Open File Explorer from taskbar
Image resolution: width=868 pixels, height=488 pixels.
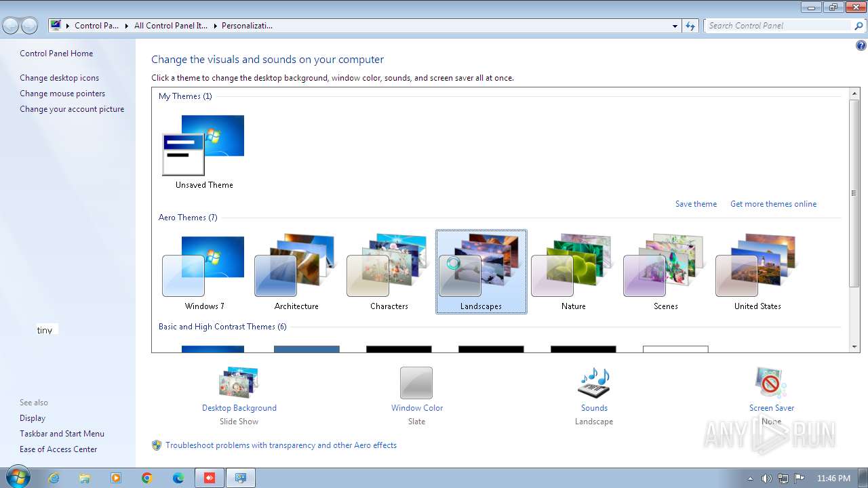[85, 478]
